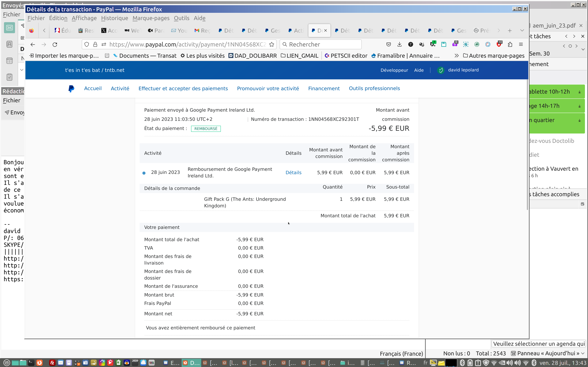Open a new tab with plus button
Viewport: 588px width, 367px height.
click(x=510, y=31)
